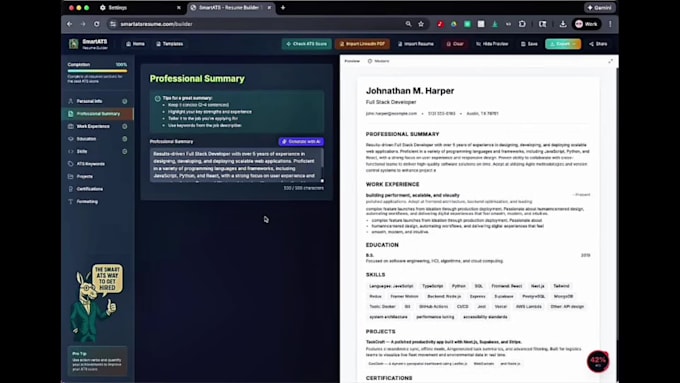Click Import LinkedIn PDF button
This screenshot has width=680, height=383.
[x=363, y=44]
